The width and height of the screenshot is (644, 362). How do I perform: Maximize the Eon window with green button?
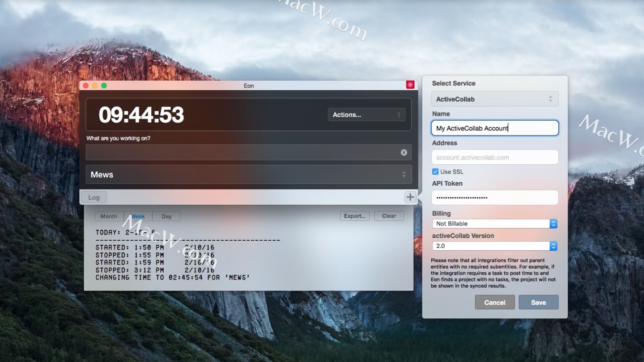tap(104, 86)
